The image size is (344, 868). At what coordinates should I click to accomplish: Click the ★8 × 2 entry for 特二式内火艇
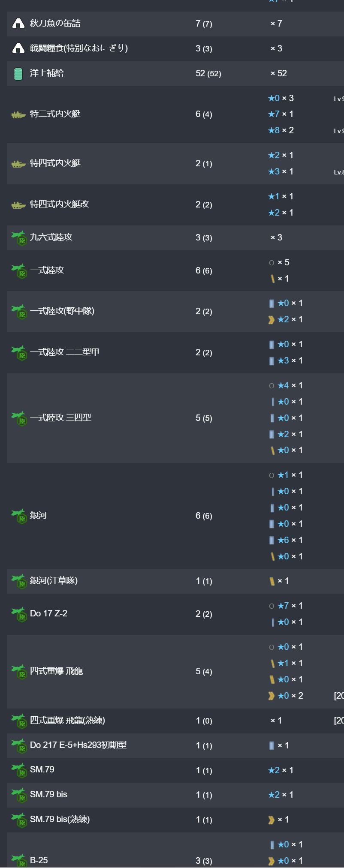point(281,130)
